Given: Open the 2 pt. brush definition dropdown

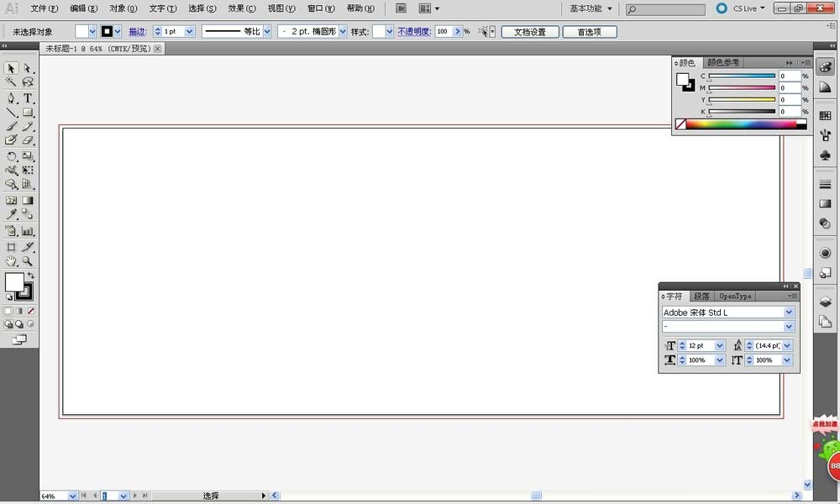Looking at the screenshot, I should [343, 32].
